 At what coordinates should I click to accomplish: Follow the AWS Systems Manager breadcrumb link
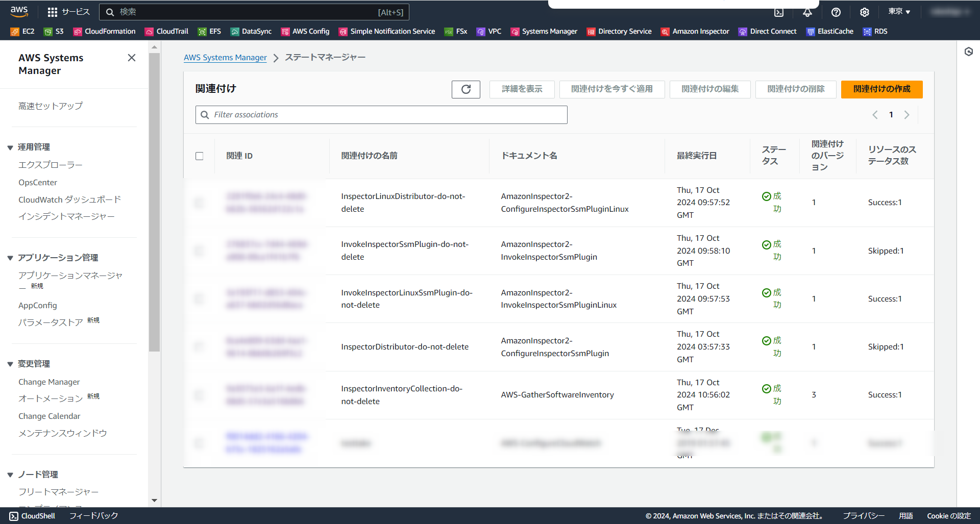(225, 58)
